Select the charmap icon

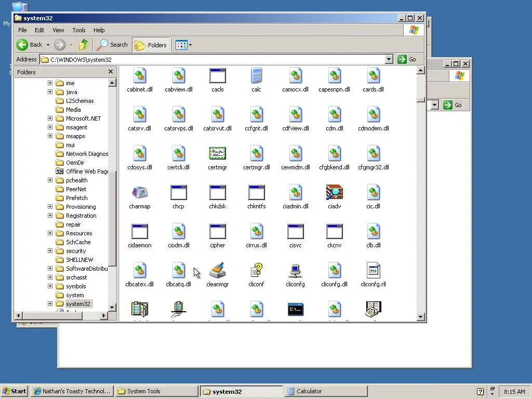coord(139,192)
